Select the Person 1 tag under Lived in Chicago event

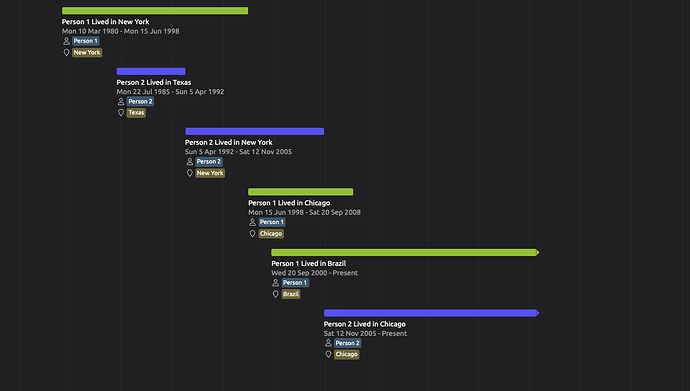272,222
